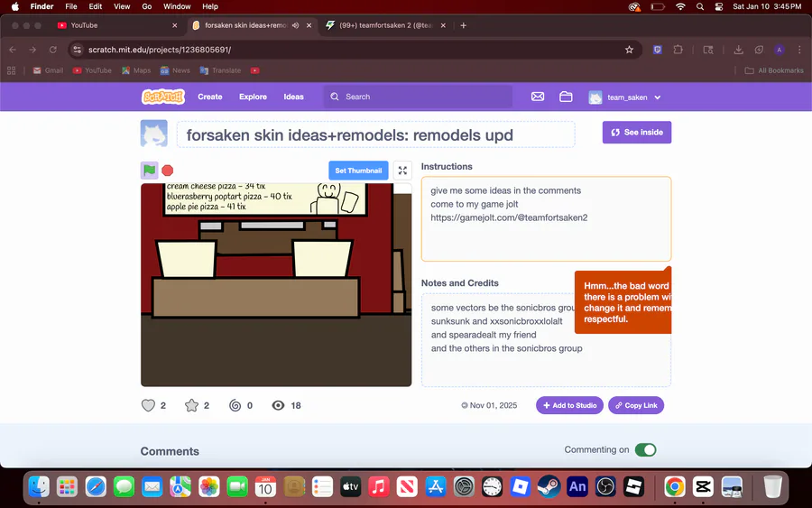The image size is (812, 508).
Task: Go back in browser history
Action: 13,50
